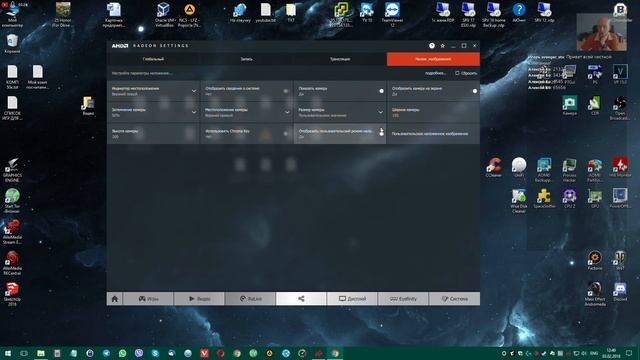
Task: Switch to the Трансляция sub-tab
Action: pyautogui.click(x=340, y=59)
